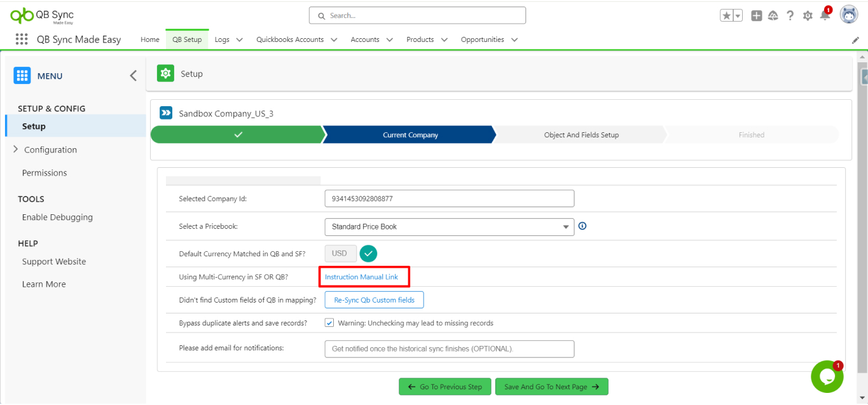Open global actions plus icon

point(756,16)
